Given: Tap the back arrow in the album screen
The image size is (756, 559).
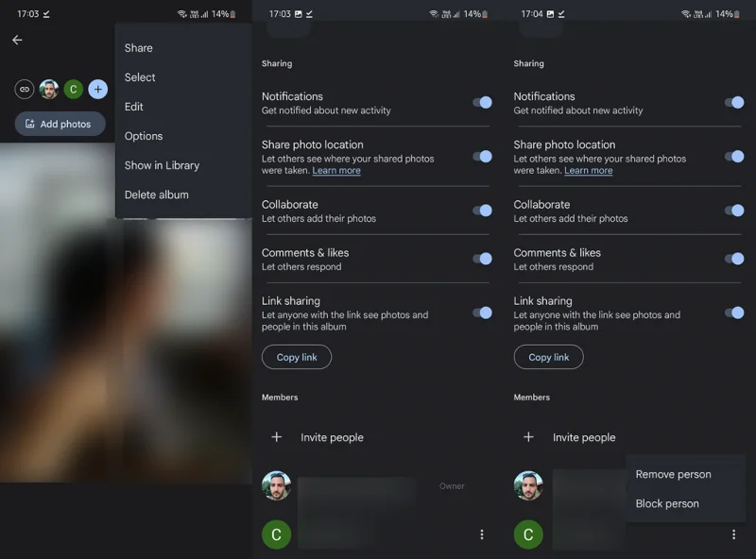Looking at the screenshot, I should click(17, 40).
